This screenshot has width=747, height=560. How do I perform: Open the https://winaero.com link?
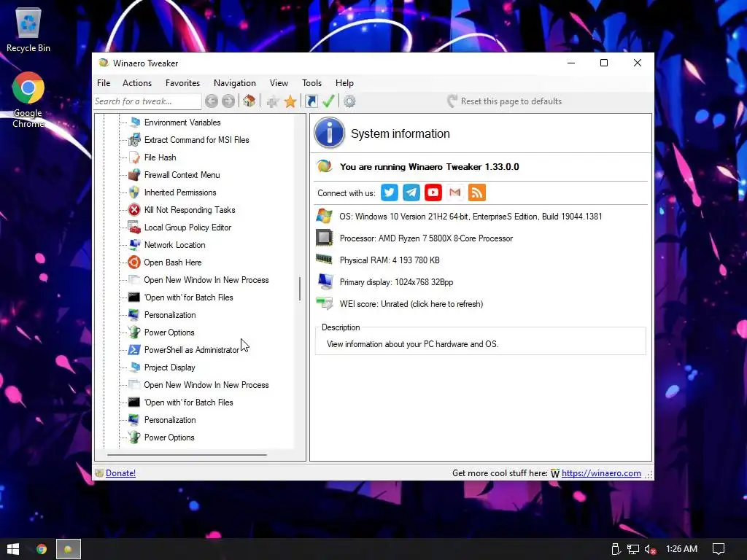pyautogui.click(x=601, y=472)
